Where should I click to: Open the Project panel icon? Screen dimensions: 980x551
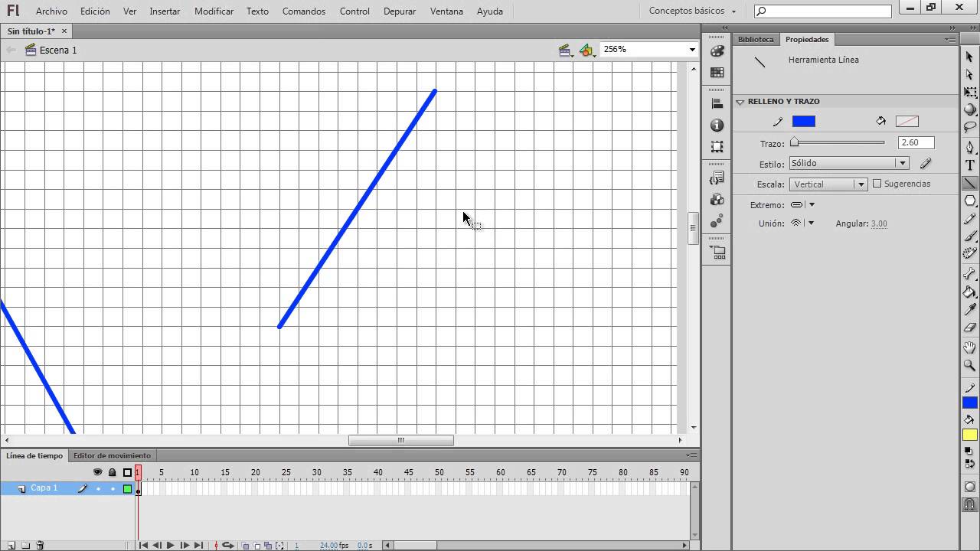(x=718, y=252)
